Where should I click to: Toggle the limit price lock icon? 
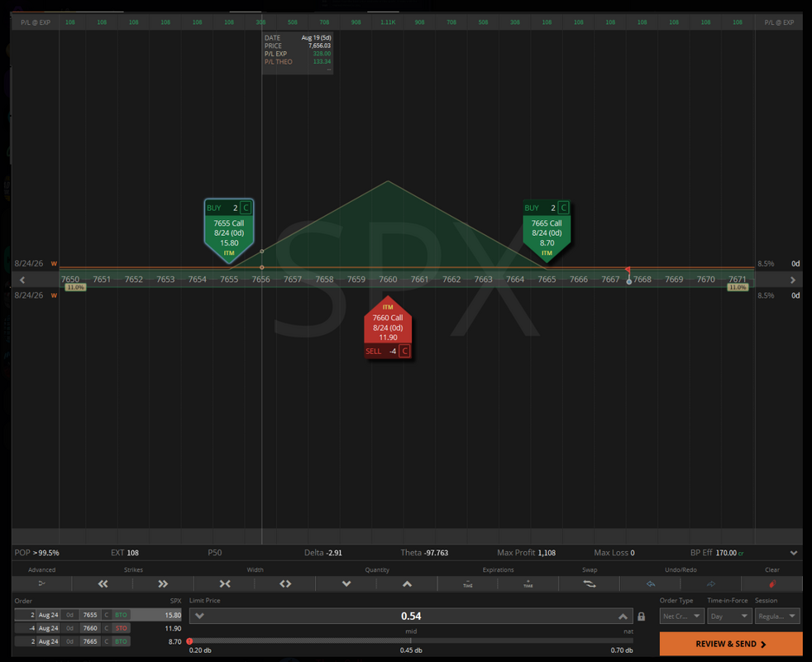pos(642,616)
